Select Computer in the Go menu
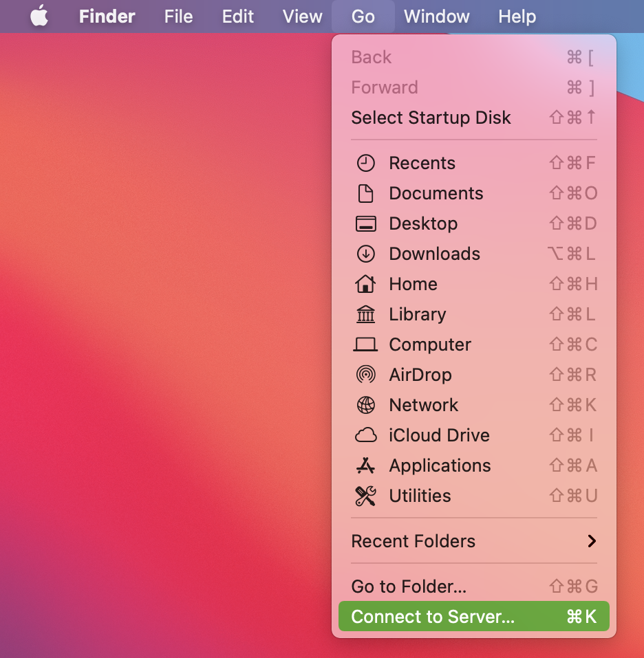The width and height of the screenshot is (644, 658). pyautogui.click(x=430, y=344)
